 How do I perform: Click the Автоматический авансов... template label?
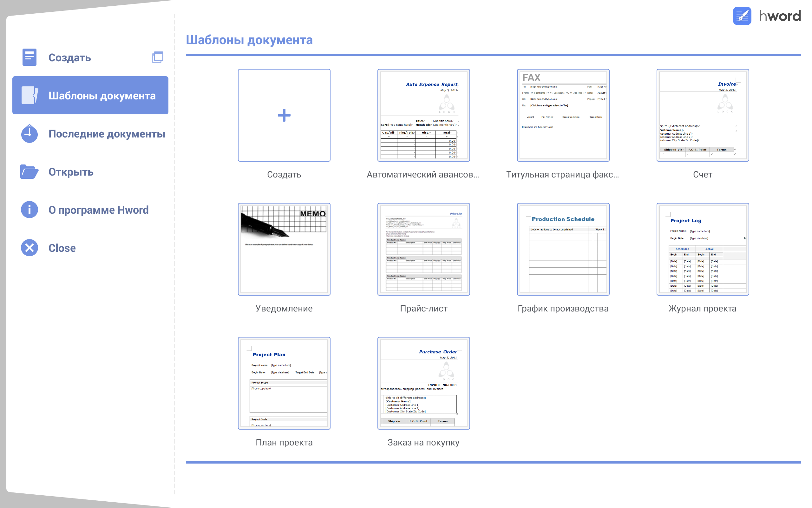pos(423,174)
